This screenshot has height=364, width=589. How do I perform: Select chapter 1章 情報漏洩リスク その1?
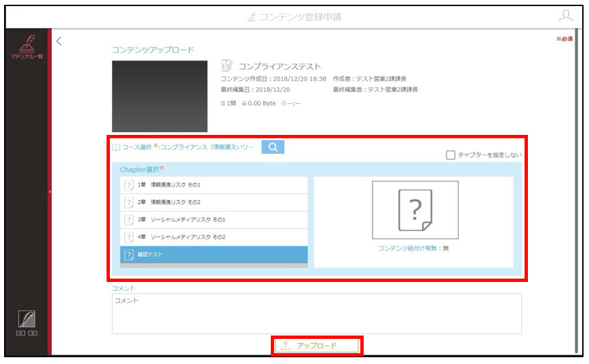click(214, 184)
